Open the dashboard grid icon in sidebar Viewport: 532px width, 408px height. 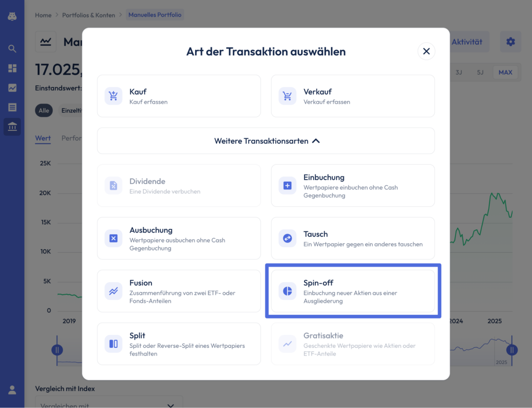coord(12,68)
